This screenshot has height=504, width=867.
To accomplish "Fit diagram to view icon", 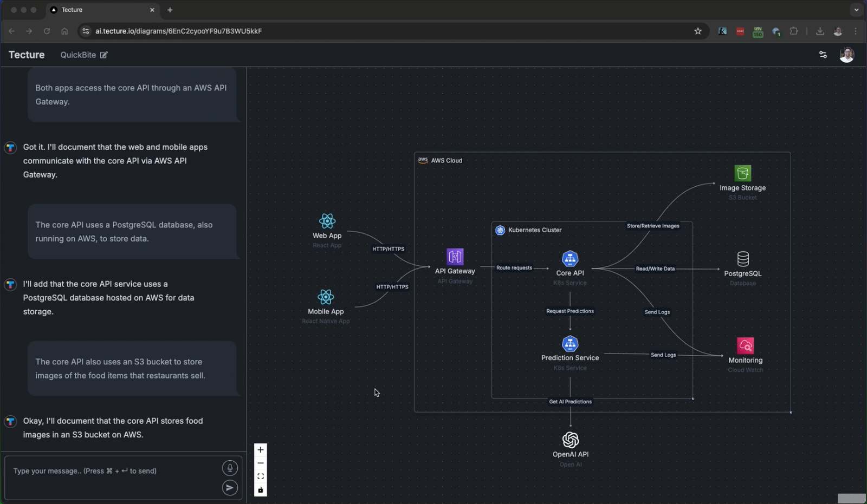I will (x=261, y=476).
